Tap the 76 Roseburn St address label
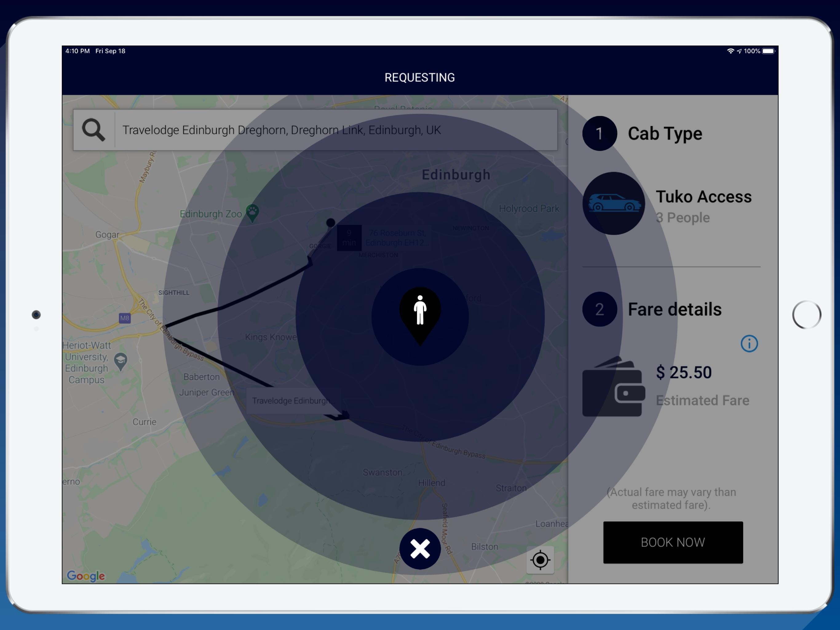840x630 pixels. tap(397, 237)
